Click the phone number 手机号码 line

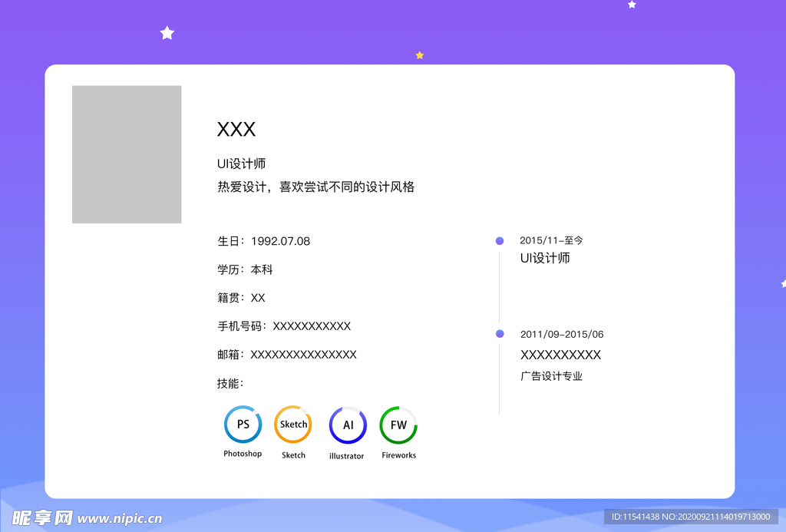(284, 326)
